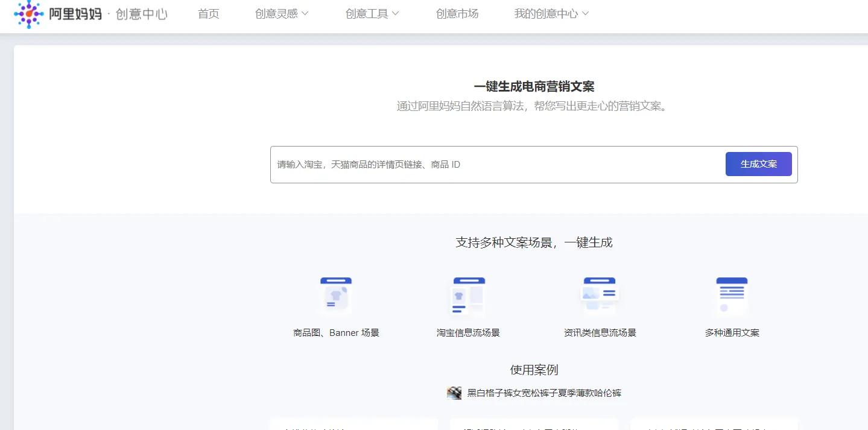Screen dimensions: 868x430
Task: Click the Alimama colorful logo icon
Action: click(x=28, y=14)
